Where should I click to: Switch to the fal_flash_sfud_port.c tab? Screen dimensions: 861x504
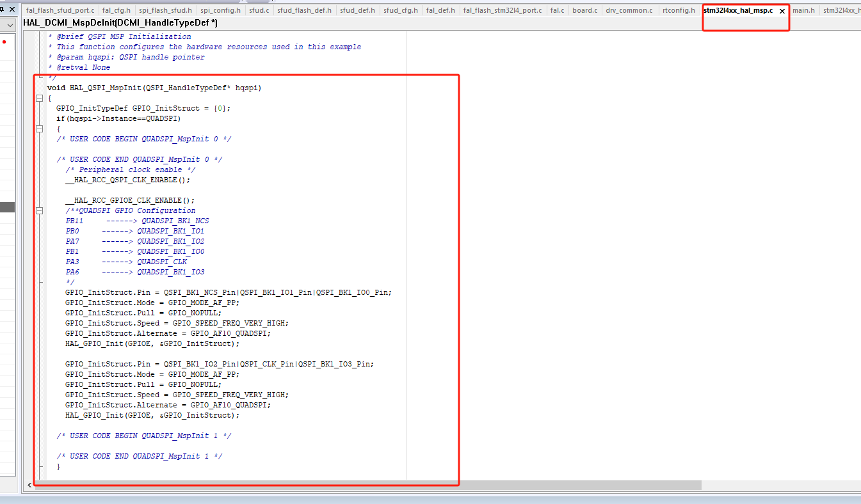pyautogui.click(x=60, y=10)
